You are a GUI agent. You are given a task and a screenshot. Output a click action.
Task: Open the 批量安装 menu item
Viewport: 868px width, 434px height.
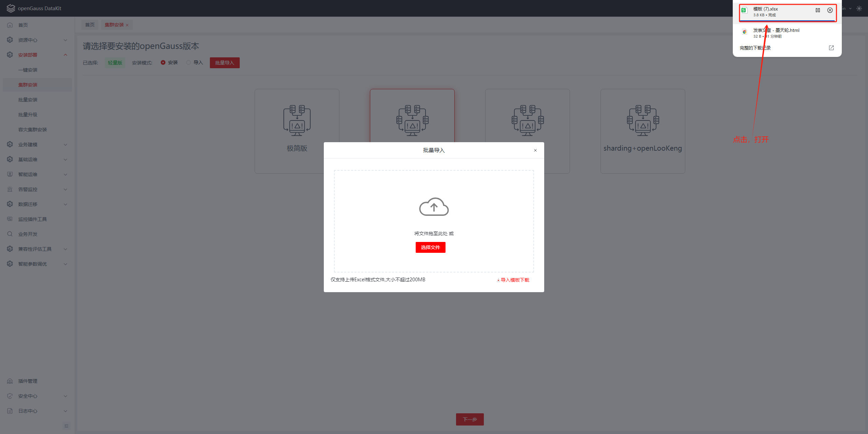(28, 100)
